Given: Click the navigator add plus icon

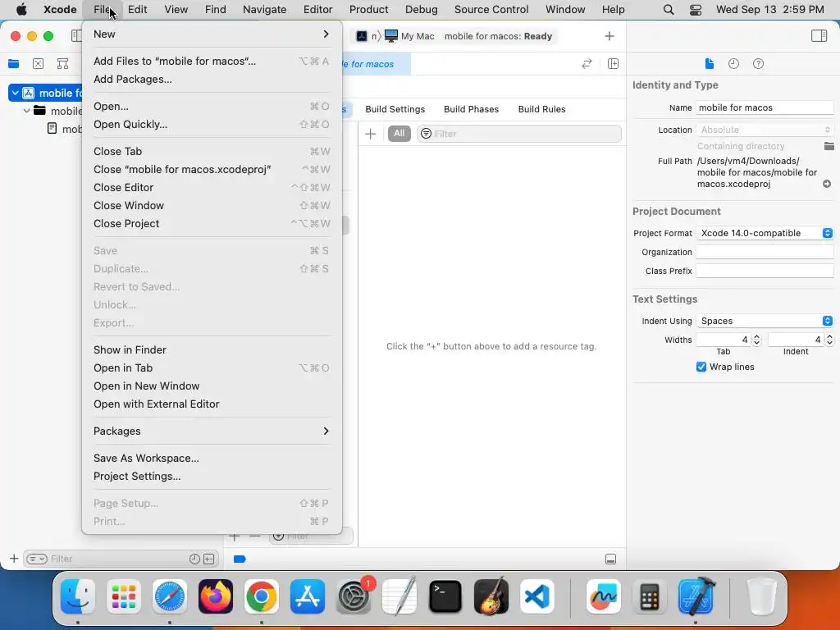Looking at the screenshot, I should [14, 559].
